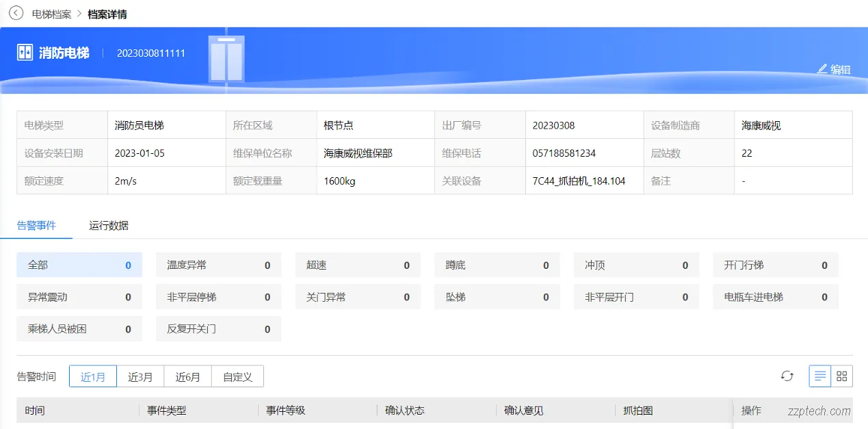Refresh the alarm event list
The height and width of the screenshot is (429, 868).
click(787, 376)
